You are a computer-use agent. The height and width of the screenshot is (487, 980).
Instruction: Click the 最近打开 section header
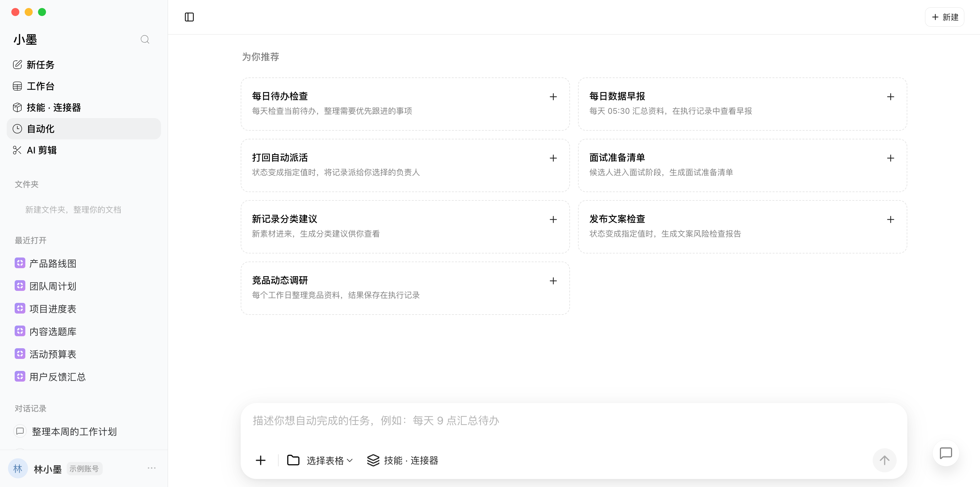30,240
